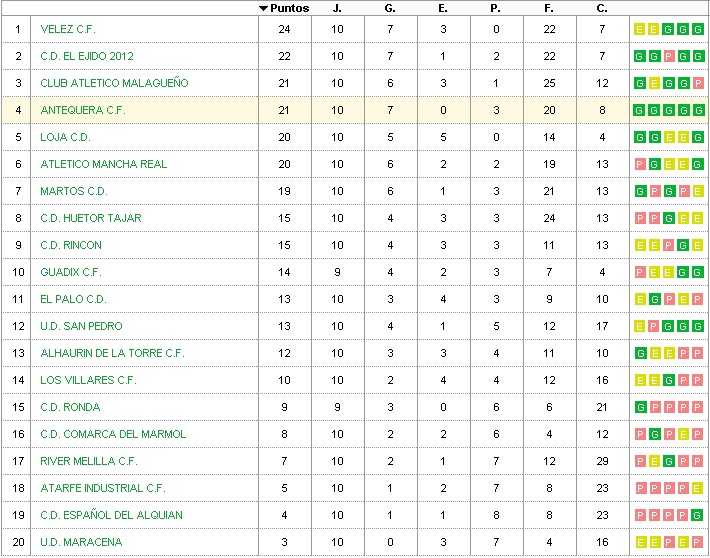Sort by goals against C. column header

pyautogui.click(x=602, y=8)
